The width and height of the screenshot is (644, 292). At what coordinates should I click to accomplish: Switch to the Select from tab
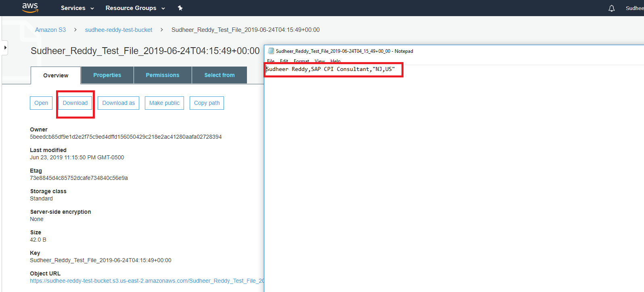[220, 75]
